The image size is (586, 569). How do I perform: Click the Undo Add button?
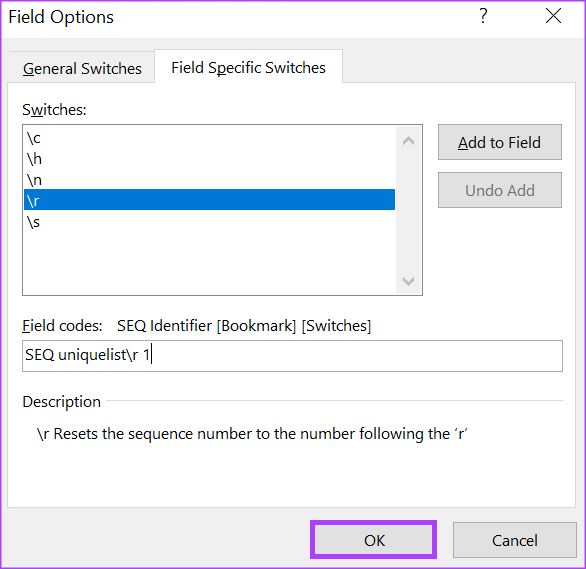pyautogui.click(x=500, y=190)
